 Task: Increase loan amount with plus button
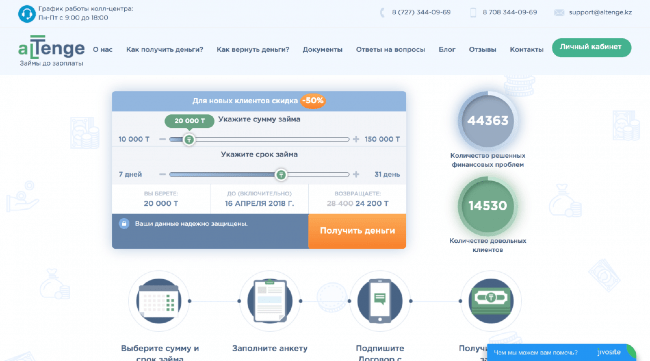click(356, 139)
